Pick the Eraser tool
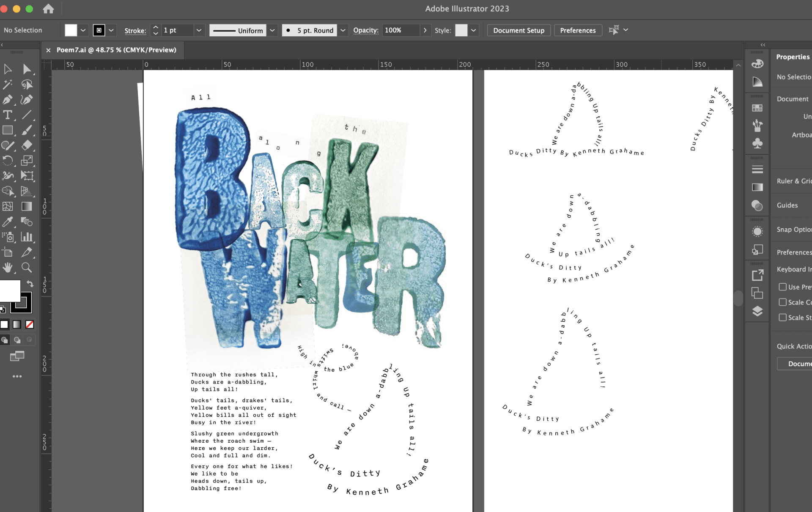Screen dimensions: 812x512 (x=27, y=145)
